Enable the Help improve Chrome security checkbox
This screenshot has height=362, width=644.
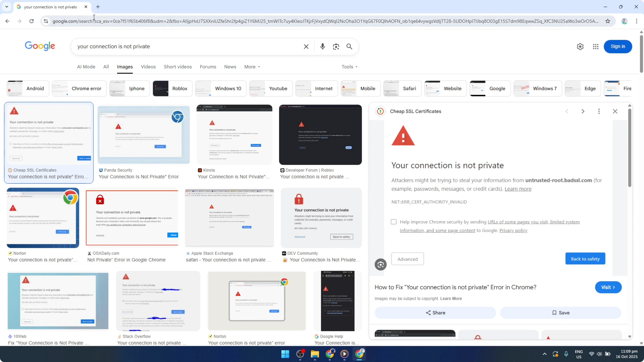tap(393, 222)
